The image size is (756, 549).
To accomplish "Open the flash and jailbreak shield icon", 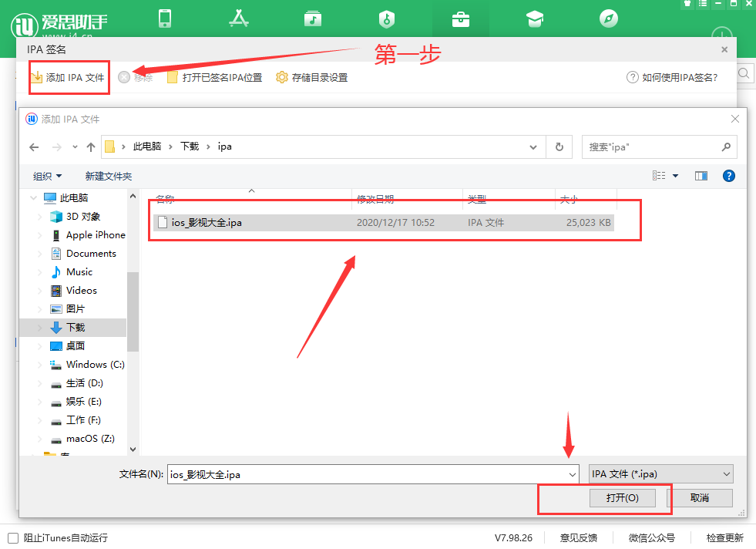I will (x=387, y=19).
